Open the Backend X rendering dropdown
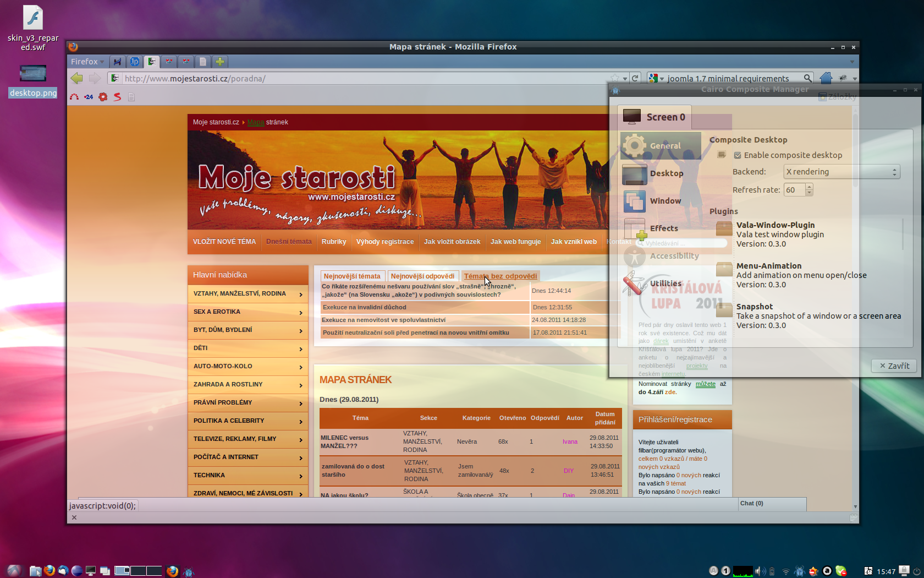The image size is (924, 578). 842,172
